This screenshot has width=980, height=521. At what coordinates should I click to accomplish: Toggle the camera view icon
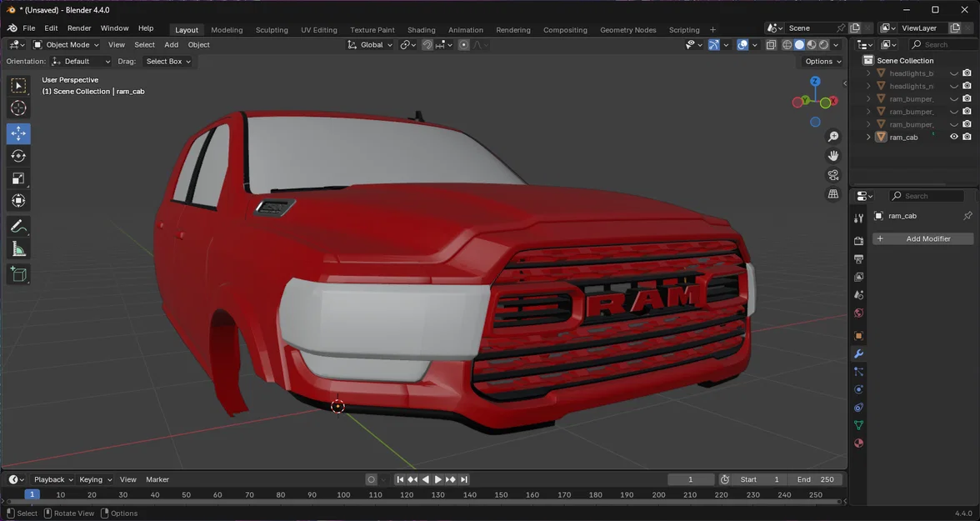coord(833,175)
